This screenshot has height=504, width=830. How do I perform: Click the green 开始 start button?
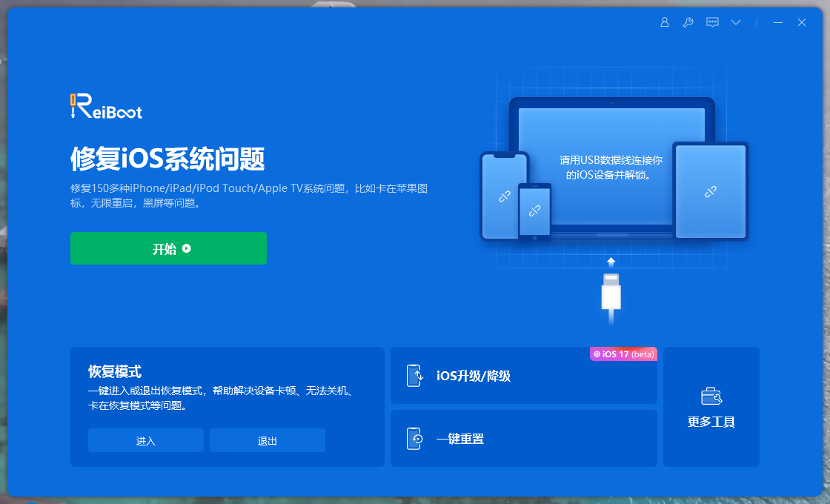[x=168, y=248]
